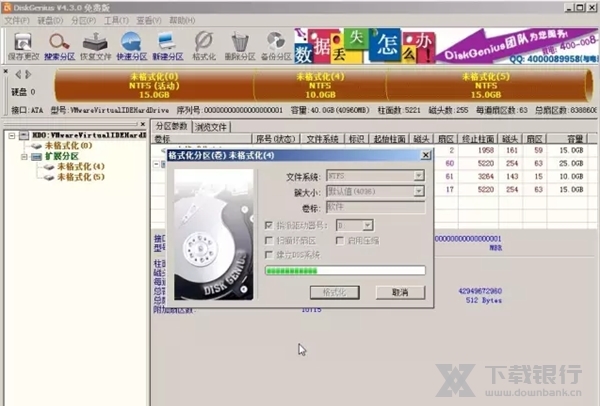Click the 扩展分区 extended partition icon
The width and height of the screenshot is (600, 406).
pyautogui.click(x=36, y=156)
